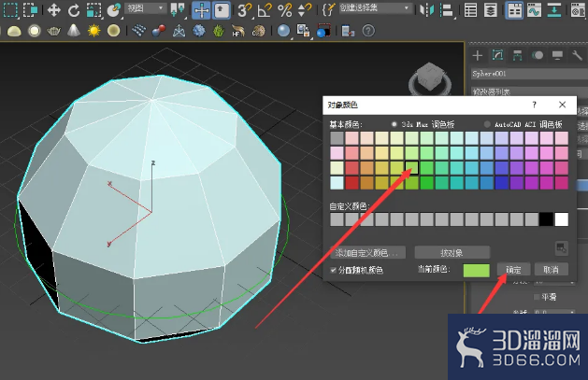Click the color picker icon above 取消
The height and width of the screenshot is (380, 588).
point(562,247)
